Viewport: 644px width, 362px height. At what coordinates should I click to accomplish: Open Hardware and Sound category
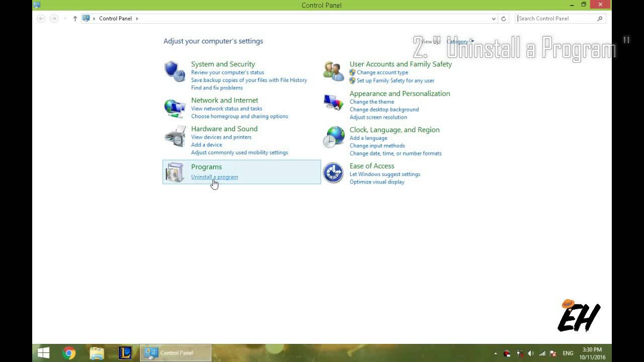pyautogui.click(x=224, y=129)
